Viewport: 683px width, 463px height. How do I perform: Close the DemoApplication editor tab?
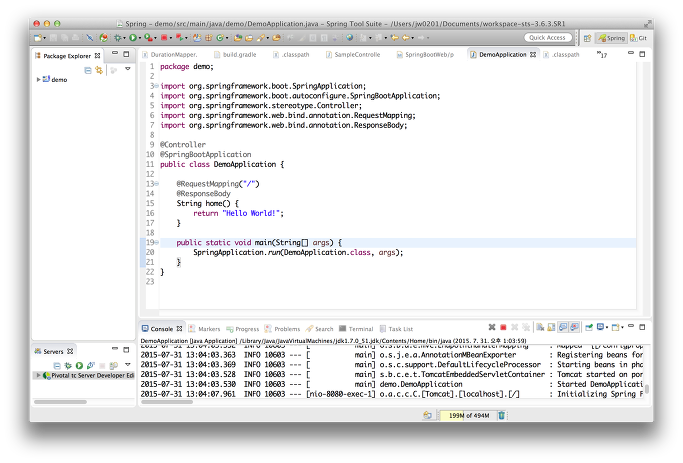point(533,55)
